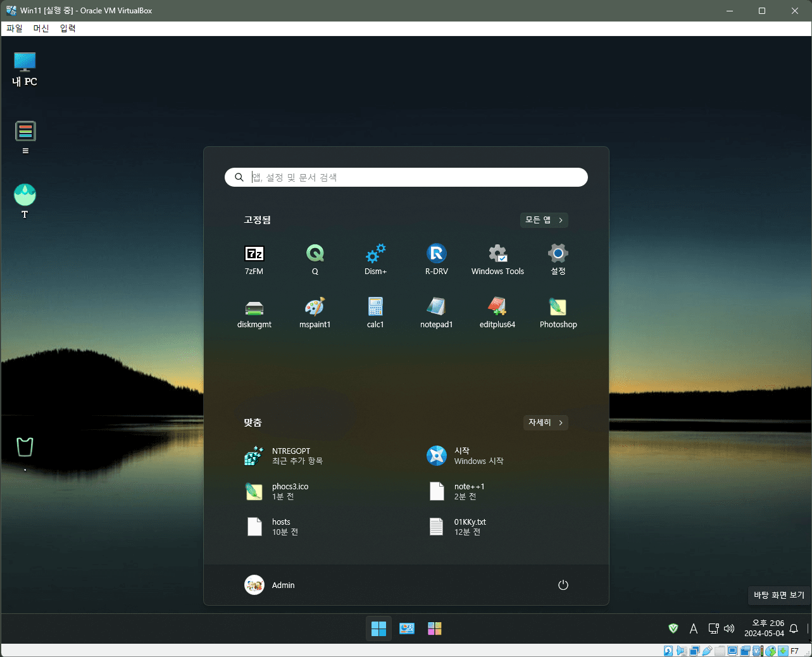The height and width of the screenshot is (657, 812).
Task: Click VirtualBox USB status icon
Action: tap(707, 651)
